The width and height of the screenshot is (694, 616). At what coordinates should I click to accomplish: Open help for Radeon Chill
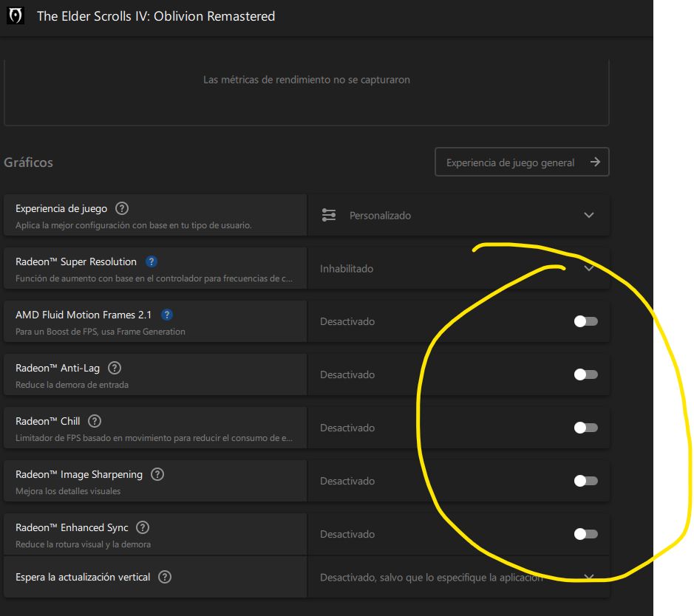[x=95, y=421]
